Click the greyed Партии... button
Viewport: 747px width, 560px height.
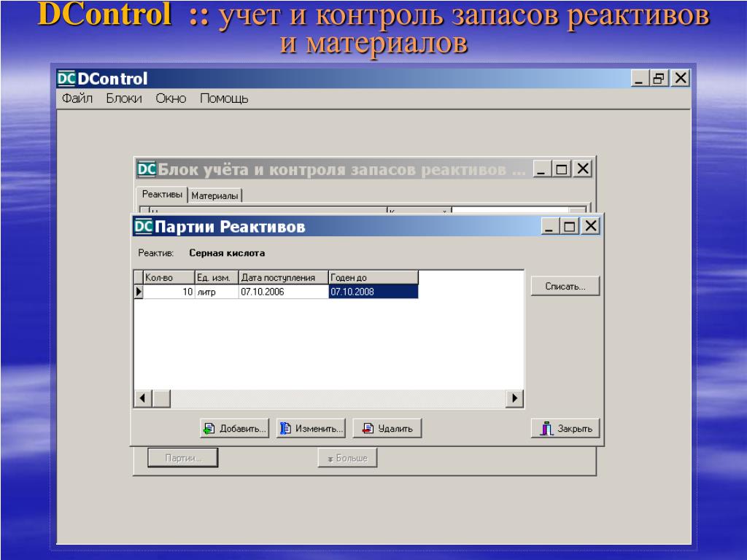[183, 458]
